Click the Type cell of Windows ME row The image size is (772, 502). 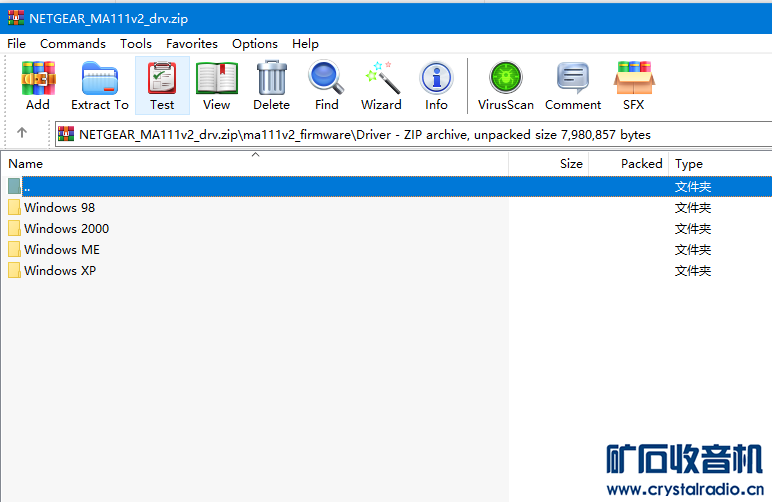pos(693,250)
